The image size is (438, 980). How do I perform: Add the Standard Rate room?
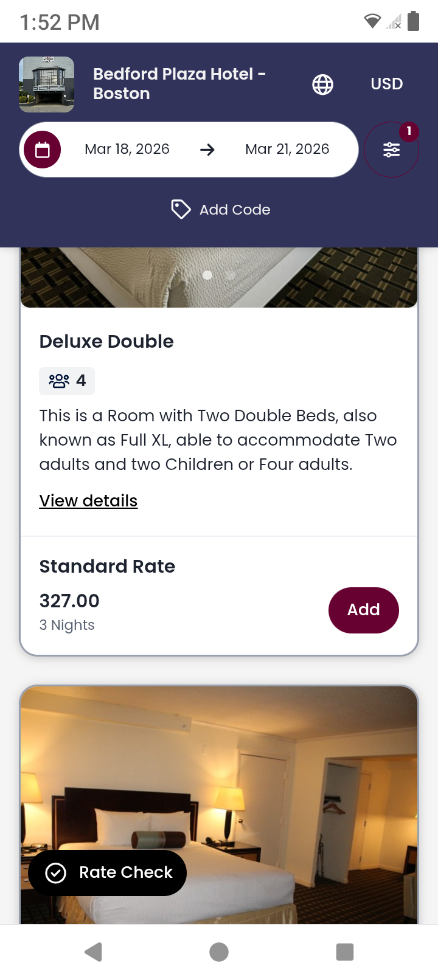(363, 610)
